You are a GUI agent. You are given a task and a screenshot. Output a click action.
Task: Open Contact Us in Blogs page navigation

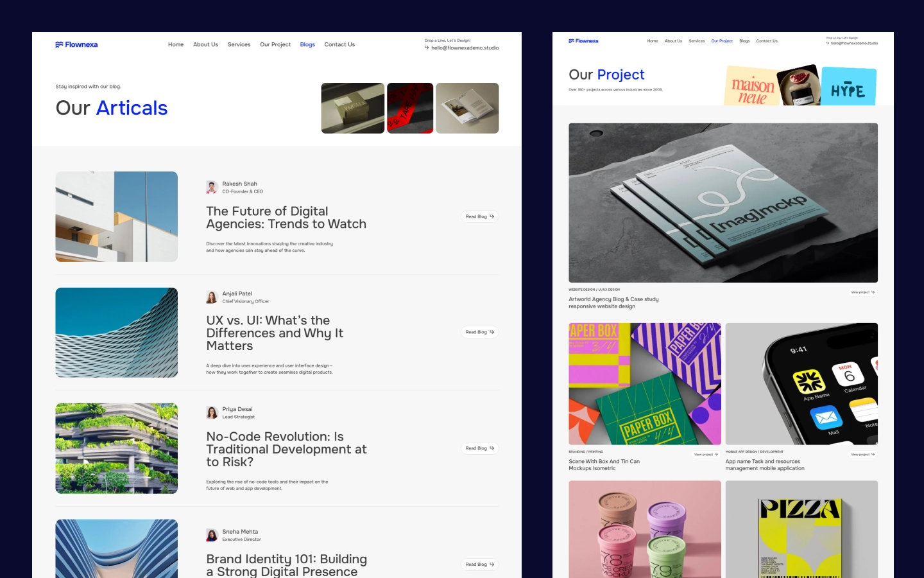coord(339,45)
